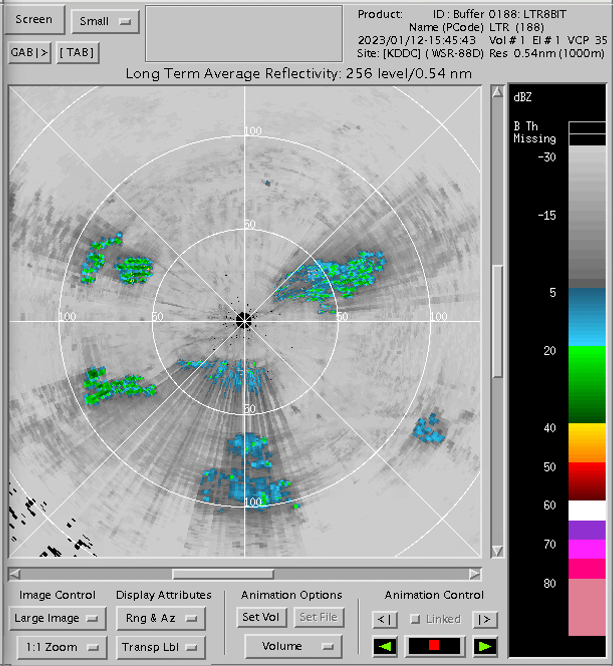Image resolution: width=613 pixels, height=666 pixels.
Task: Click the horizontal scrollbar thumb
Action: pyautogui.click(x=223, y=575)
